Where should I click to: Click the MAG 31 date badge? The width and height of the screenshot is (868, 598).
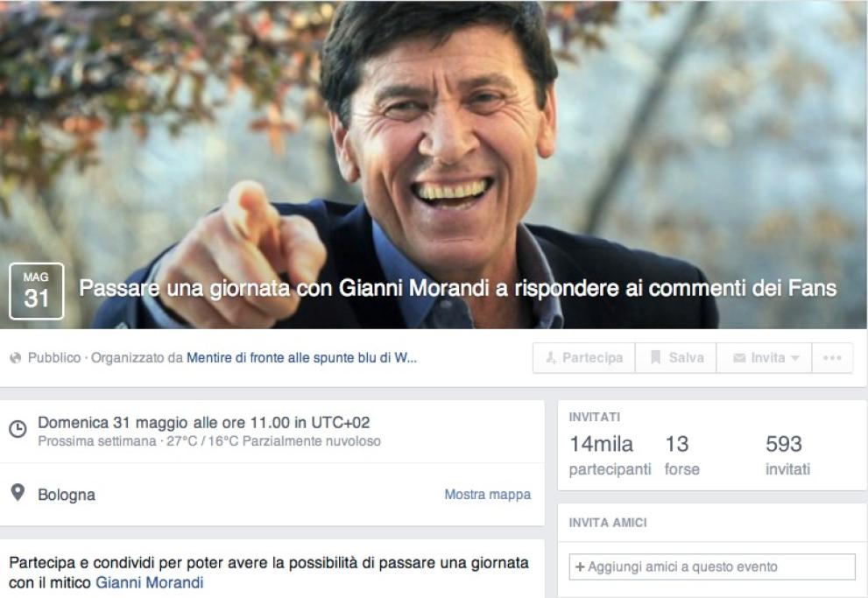click(37, 291)
